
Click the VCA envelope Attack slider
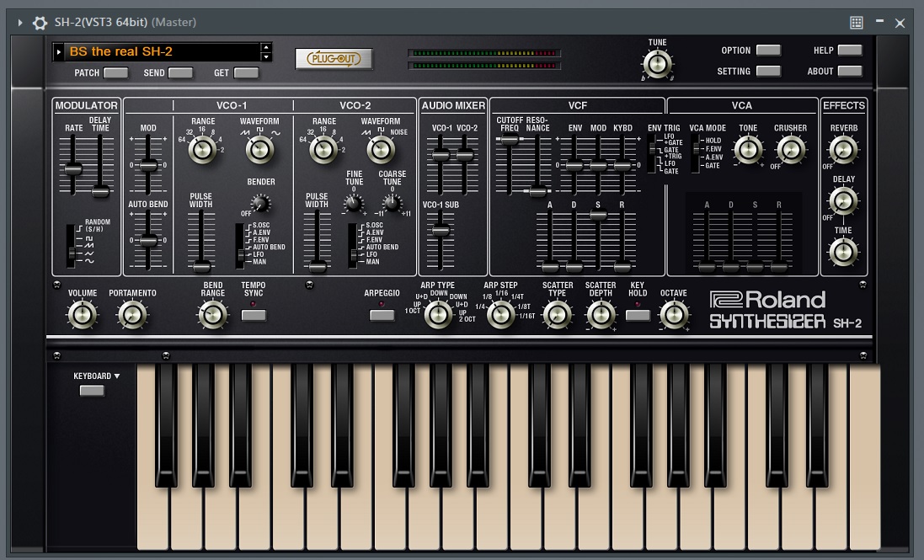(707, 242)
